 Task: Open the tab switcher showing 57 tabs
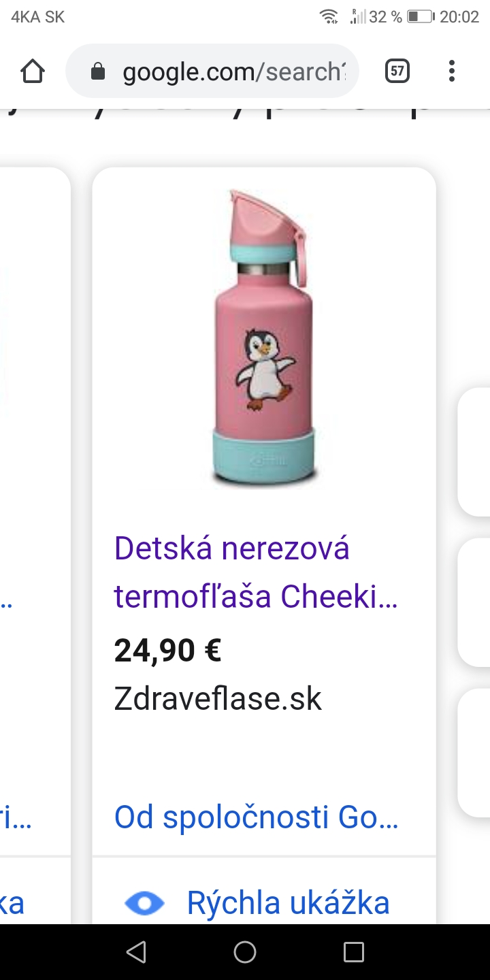[x=397, y=71]
